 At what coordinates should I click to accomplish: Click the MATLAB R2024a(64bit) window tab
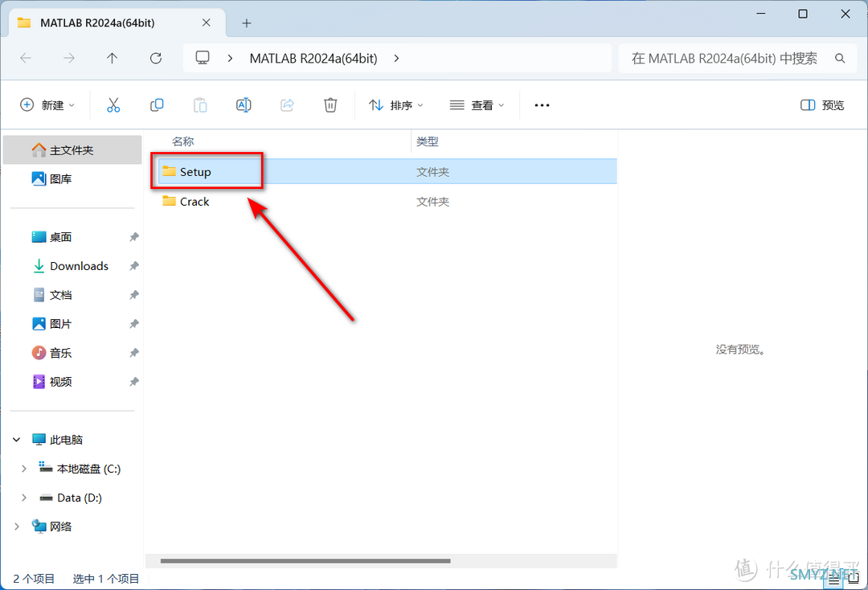coord(117,23)
